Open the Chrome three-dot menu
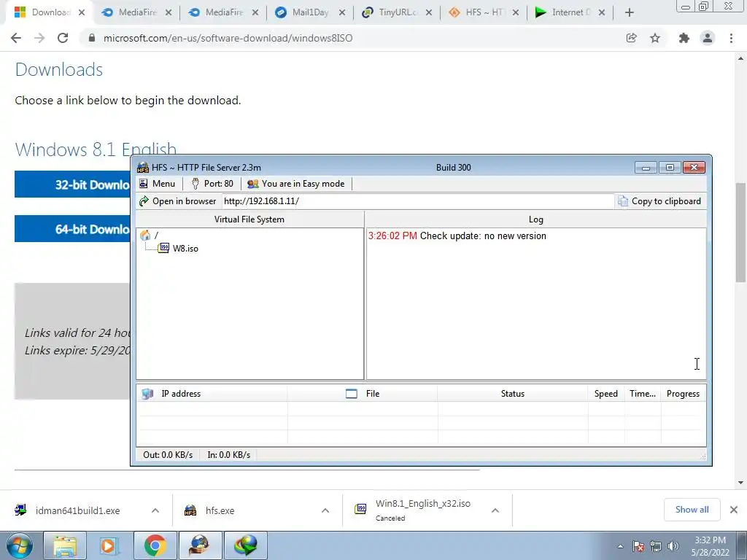 pos(731,38)
